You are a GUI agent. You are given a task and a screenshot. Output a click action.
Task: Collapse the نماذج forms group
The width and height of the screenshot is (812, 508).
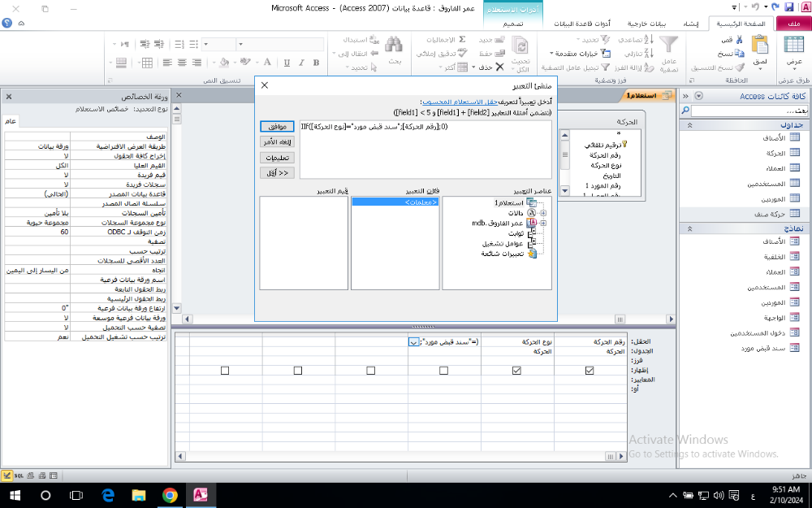[x=689, y=228]
